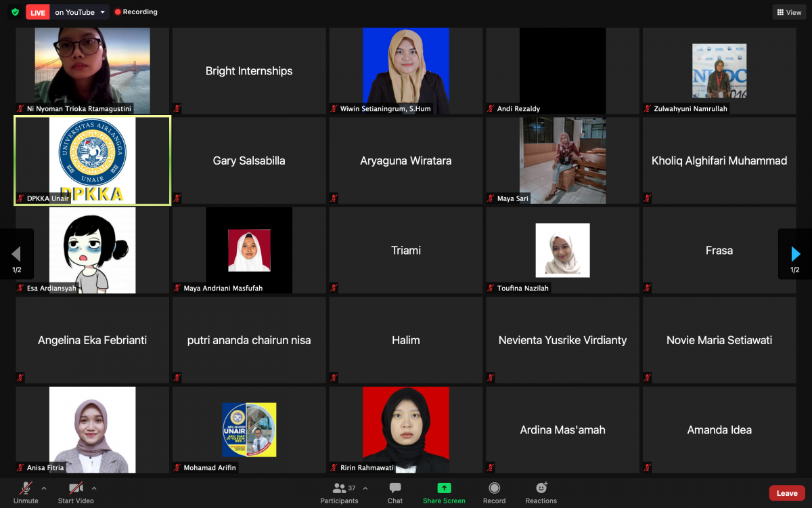
Task: Select the Triami participant tile
Action: 406,250
